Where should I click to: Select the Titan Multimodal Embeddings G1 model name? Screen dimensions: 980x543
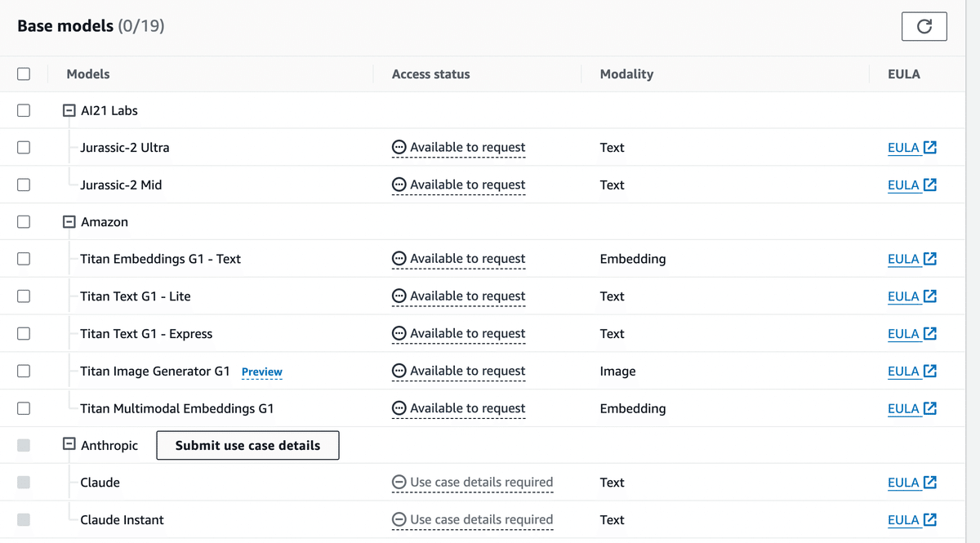click(x=177, y=408)
